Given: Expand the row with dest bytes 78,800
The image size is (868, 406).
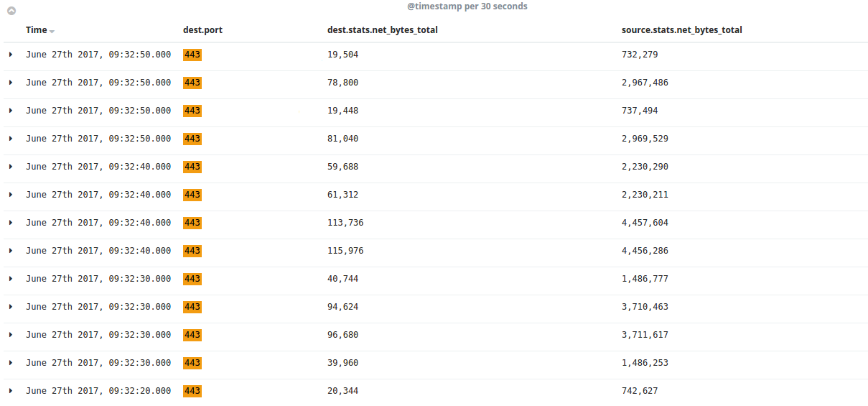Looking at the screenshot, I should pos(11,83).
